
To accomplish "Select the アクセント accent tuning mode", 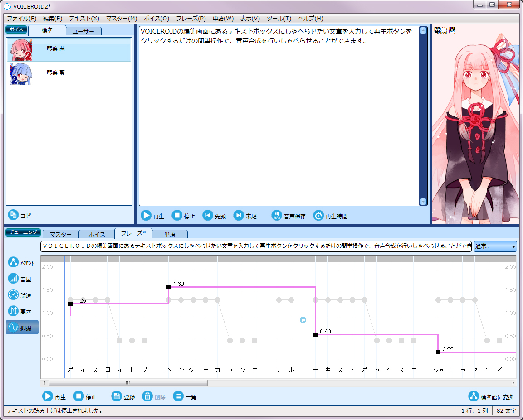I will tap(13, 262).
